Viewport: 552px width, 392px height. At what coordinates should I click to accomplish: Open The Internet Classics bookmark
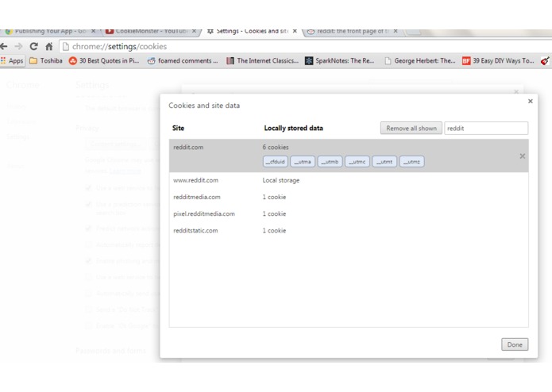262,61
